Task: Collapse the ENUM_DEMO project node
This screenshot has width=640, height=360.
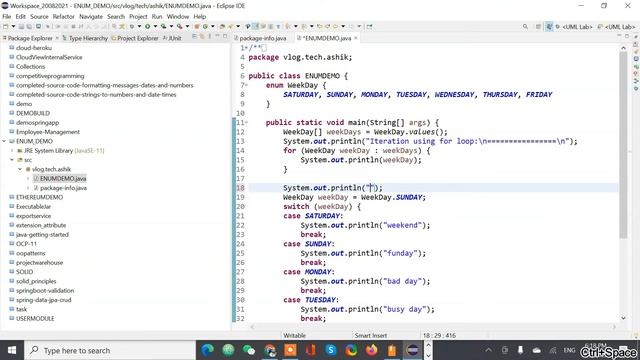Action: click(x=4, y=141)
